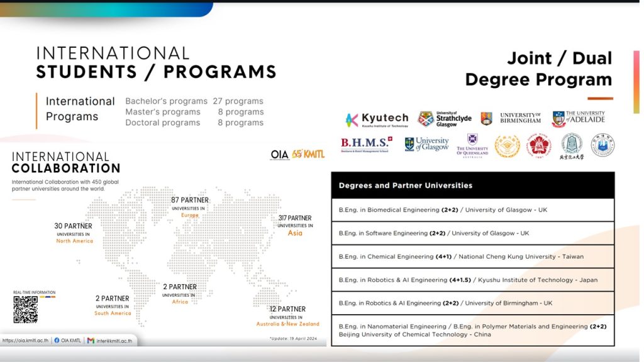Click the Kyutech logo

[377, 119]
